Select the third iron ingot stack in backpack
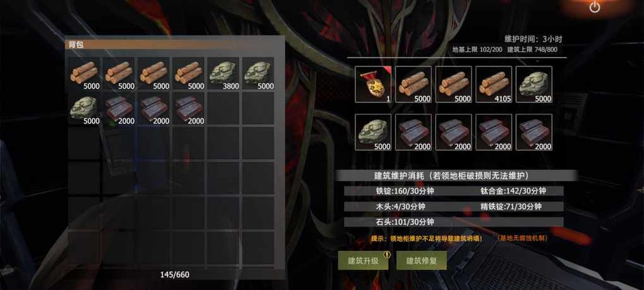 click(188, 109)
